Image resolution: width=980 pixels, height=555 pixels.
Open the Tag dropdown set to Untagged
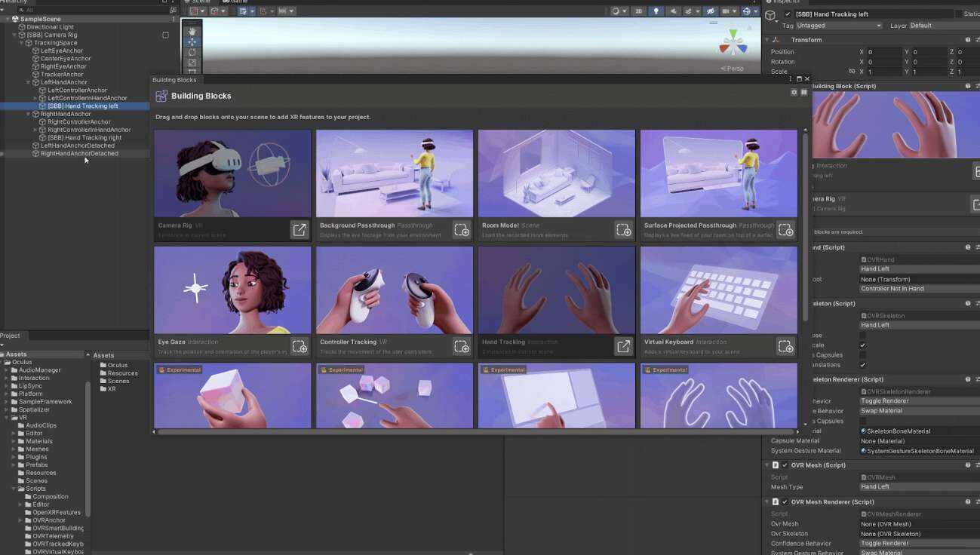point(839,26)
